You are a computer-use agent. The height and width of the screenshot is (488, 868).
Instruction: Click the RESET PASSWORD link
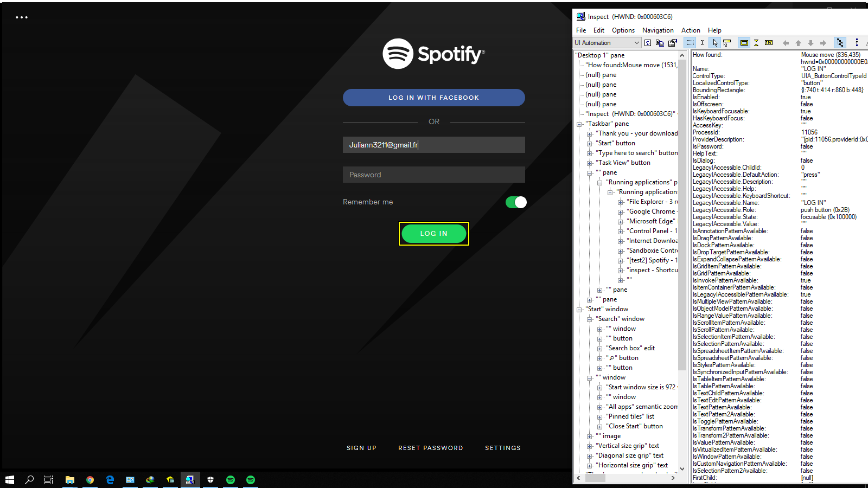pyautogui.click(x=430, y=448)
